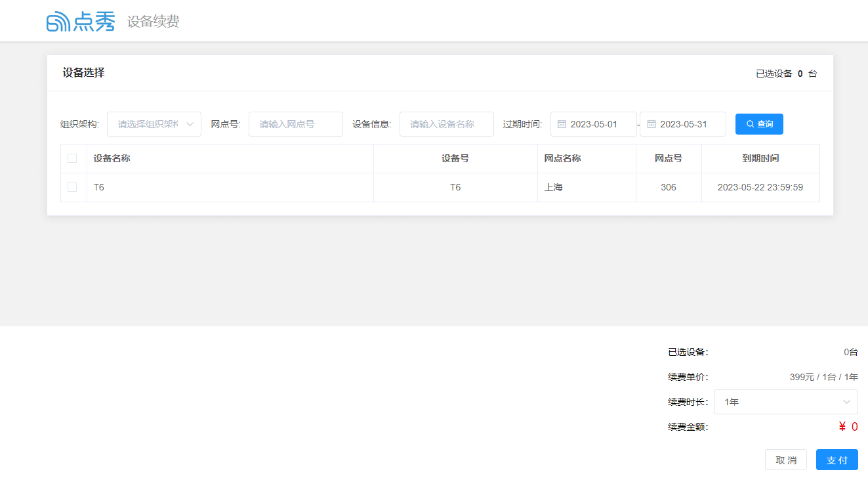Click the 点秀 logo icon
Viewport: 868px width, 480px height.
[x=81, y=22]
